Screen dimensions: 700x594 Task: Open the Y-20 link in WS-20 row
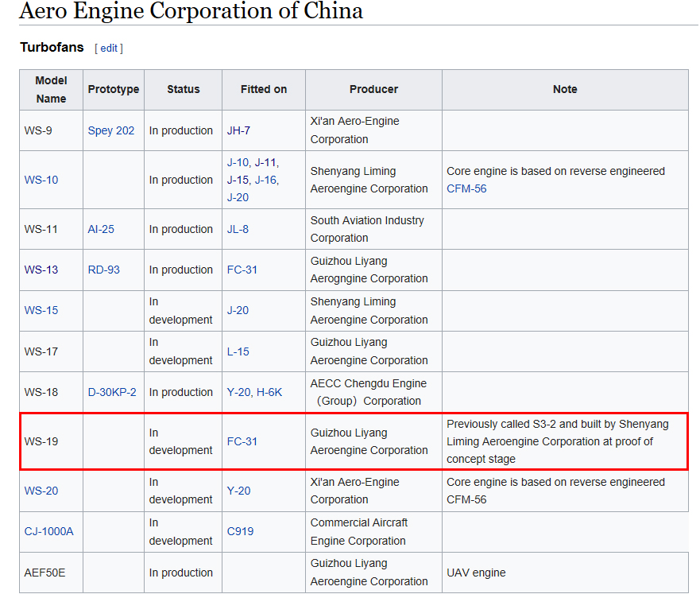point(238,491)
